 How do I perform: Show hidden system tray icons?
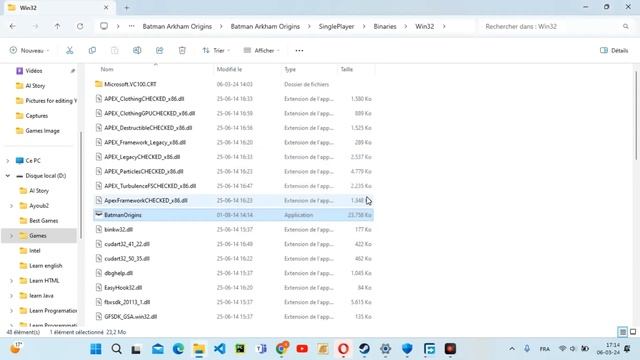point(512,349)
